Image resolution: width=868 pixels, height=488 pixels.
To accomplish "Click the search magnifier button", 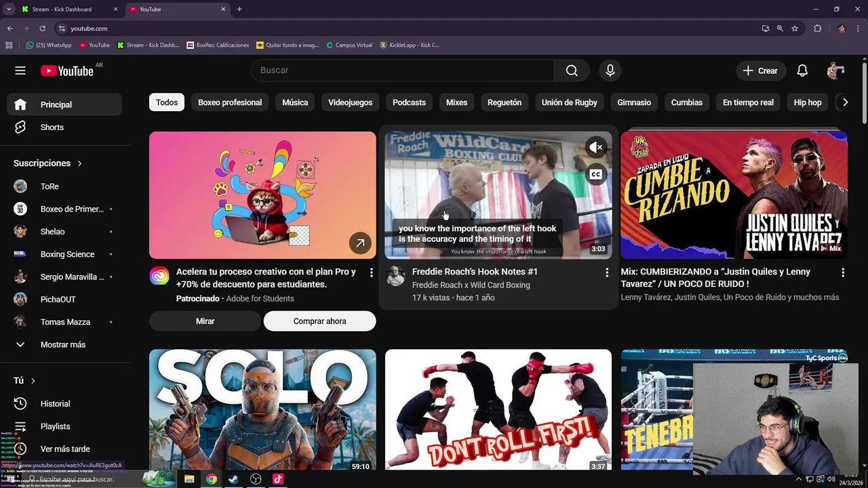I will [x=572, y=70].
